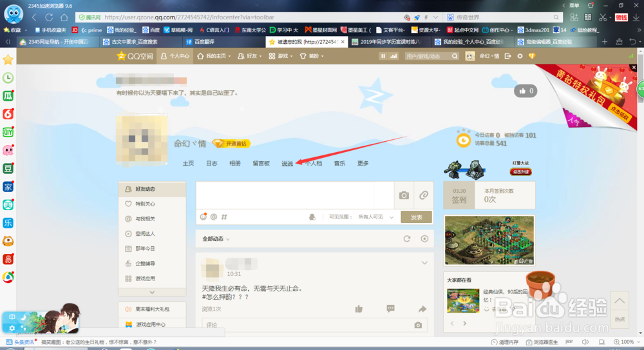Add photo with camera icon in post box
Image resolution: width=644 pixels, height=350 pixels.
tap(404, 195)
